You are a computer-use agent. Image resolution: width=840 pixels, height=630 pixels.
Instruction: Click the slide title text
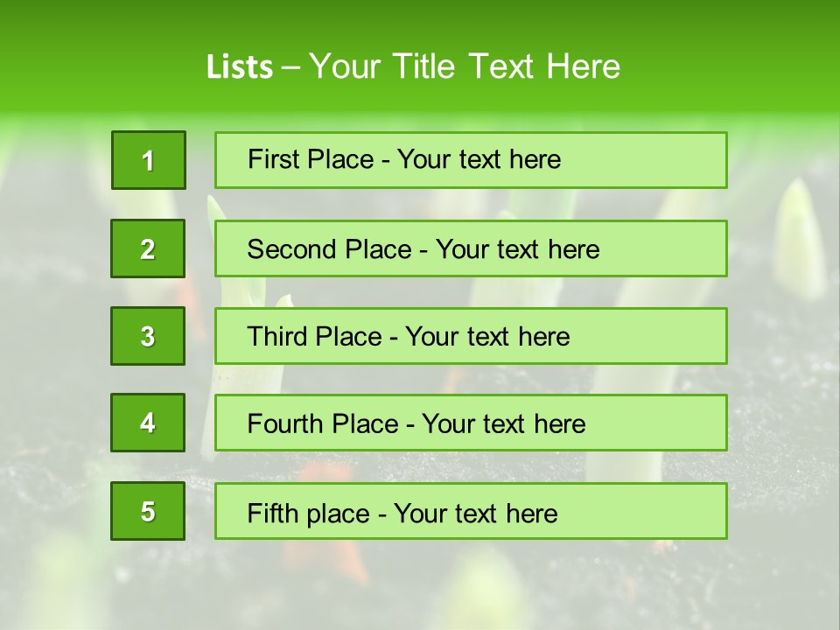[x=413, y=66]
